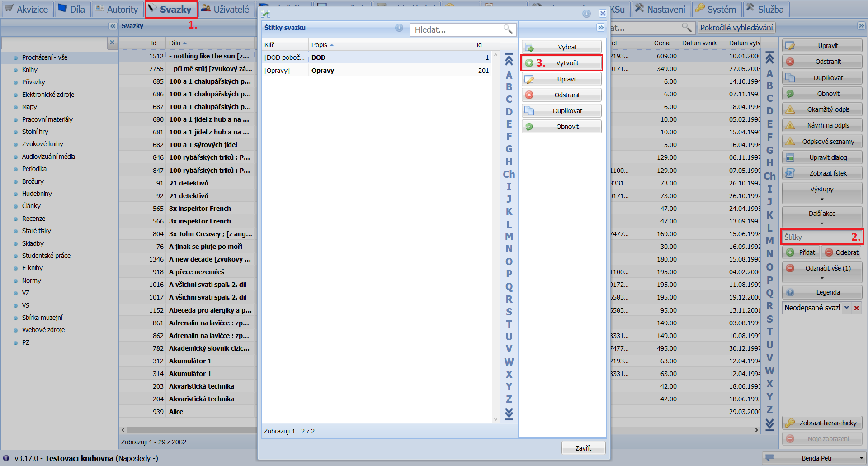Expand the Výstupy dropdown
The height and width of the screenshot is (466, 868).
pos(822,193)
